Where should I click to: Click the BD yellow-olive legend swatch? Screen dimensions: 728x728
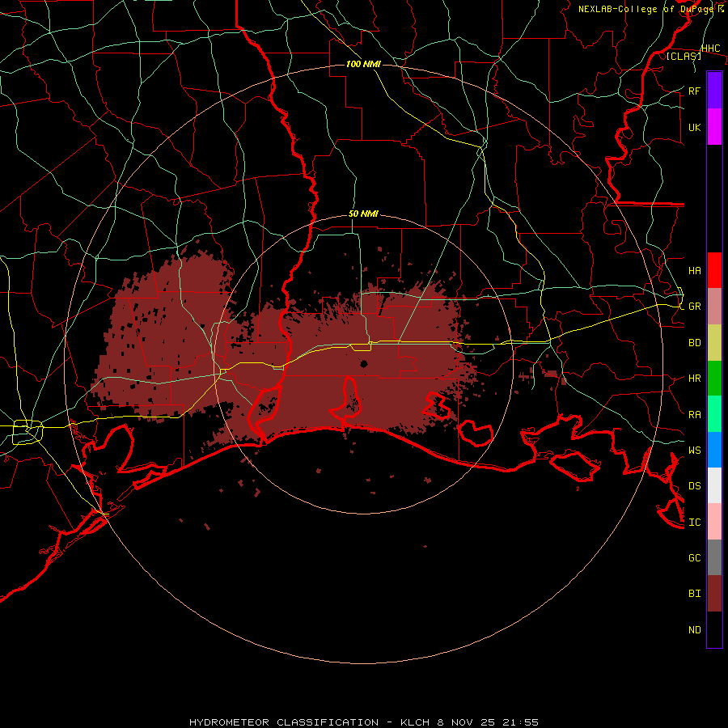(x=714, y=343)
